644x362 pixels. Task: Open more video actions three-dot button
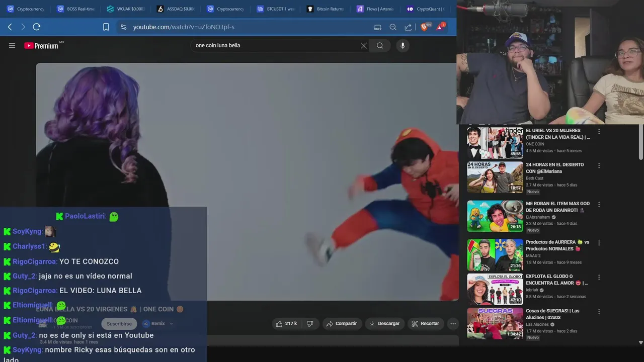click(453, 324)
